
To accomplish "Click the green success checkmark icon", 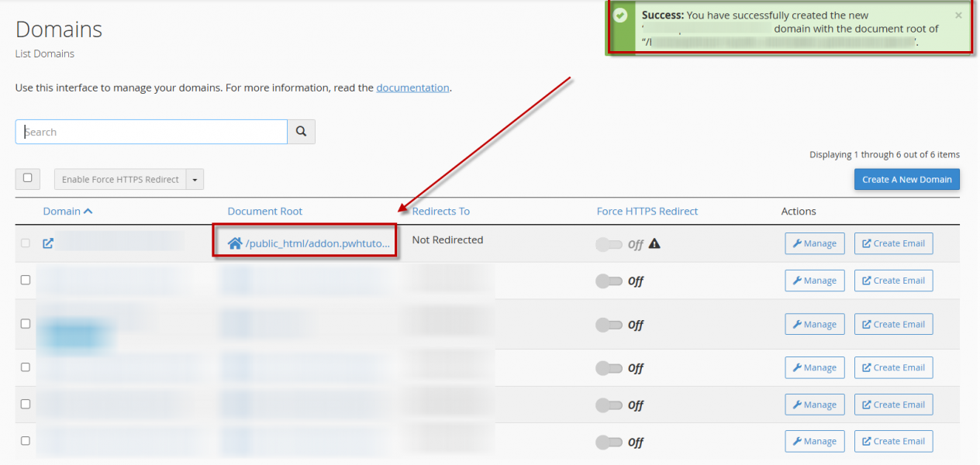I will click(620, 15).
